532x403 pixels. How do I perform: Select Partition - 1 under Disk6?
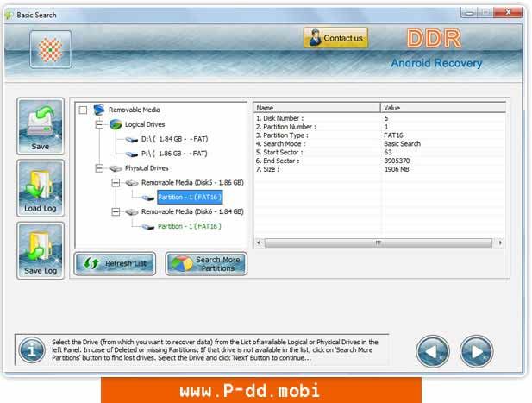[189, 226]
